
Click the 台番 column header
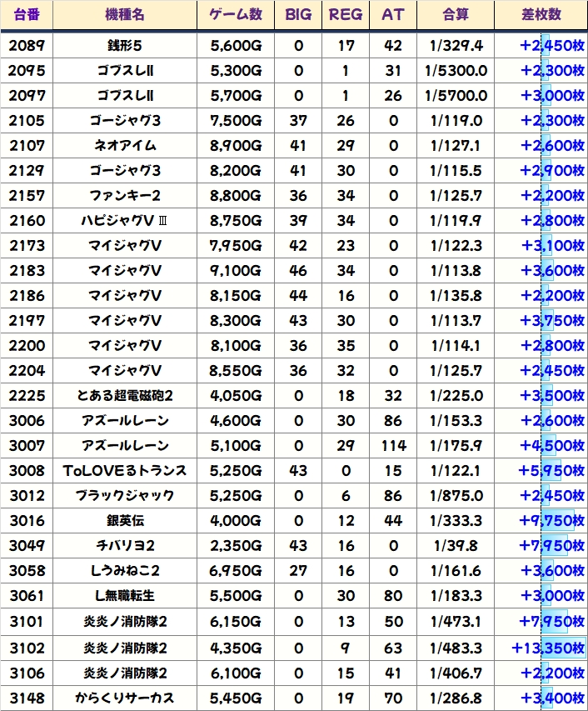[27, 15]
